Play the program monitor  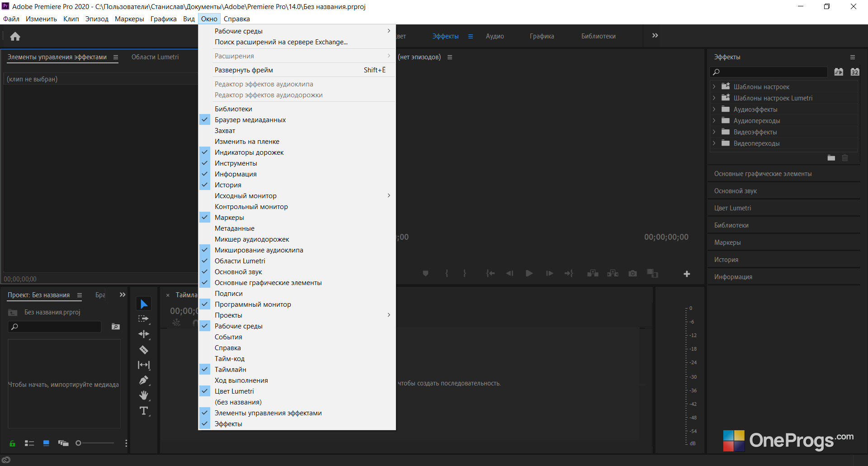pyautogui.click(x=529, y=274)
